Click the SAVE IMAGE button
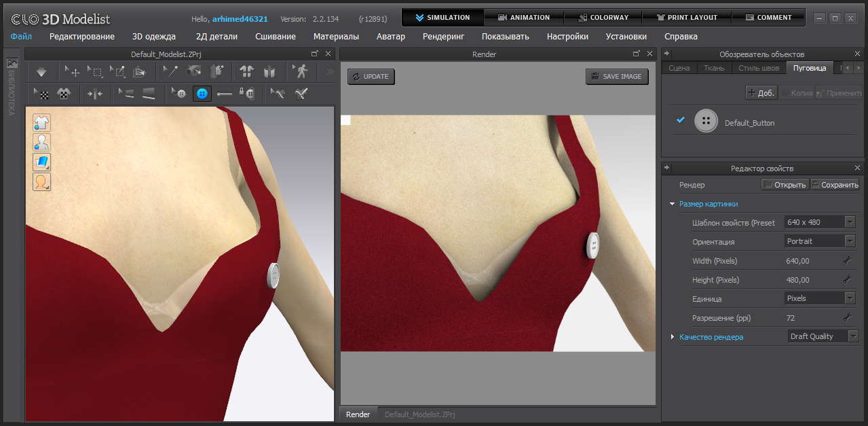 (x=616, y=77)
